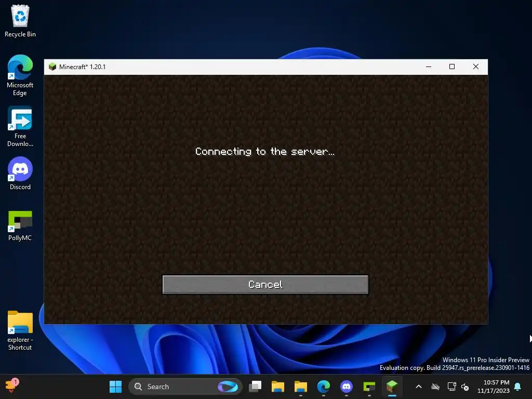Open the Windows Start menu
The image size is (532, 399).
[115, 387]
